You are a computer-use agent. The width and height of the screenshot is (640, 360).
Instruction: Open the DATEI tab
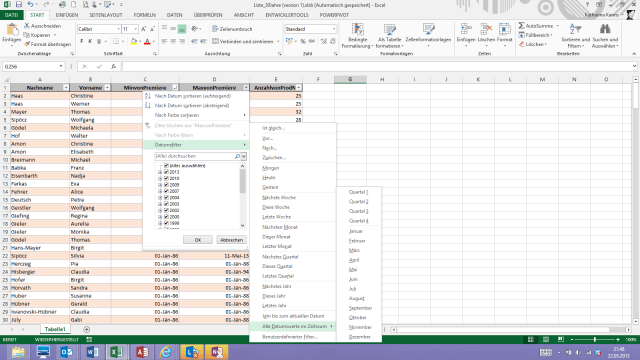click(12, 15)
